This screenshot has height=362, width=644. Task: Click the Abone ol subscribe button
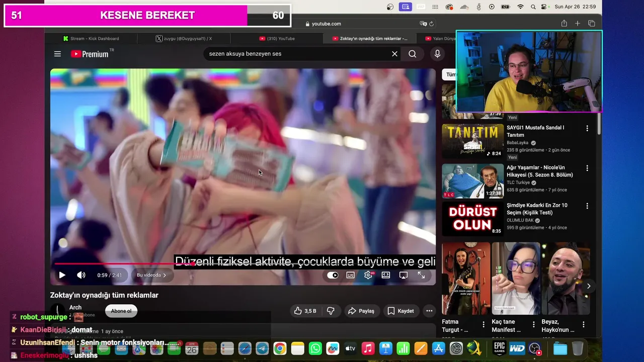[x=121, y=311]
